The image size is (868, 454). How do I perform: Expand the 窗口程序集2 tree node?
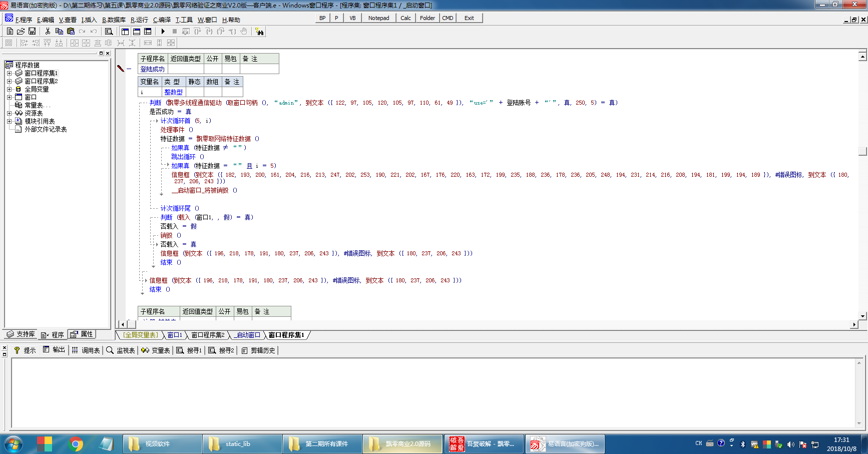point(9,81)
